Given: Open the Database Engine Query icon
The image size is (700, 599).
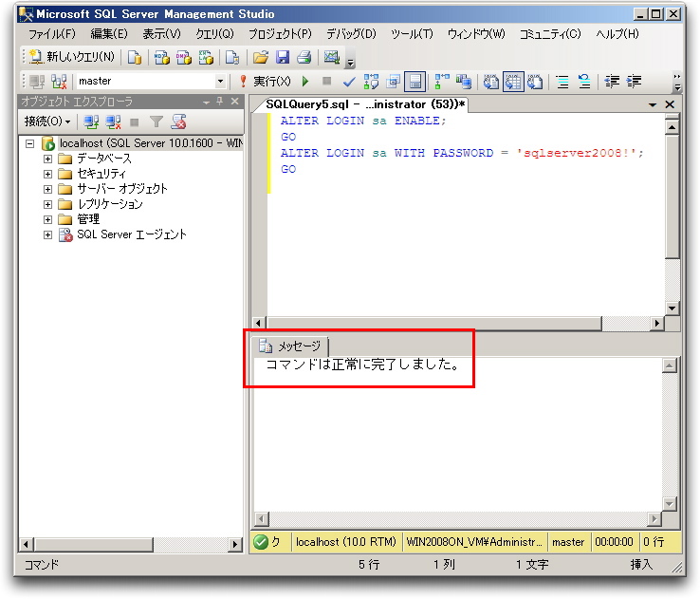Looking at the screenshot, I should (134, 57).
